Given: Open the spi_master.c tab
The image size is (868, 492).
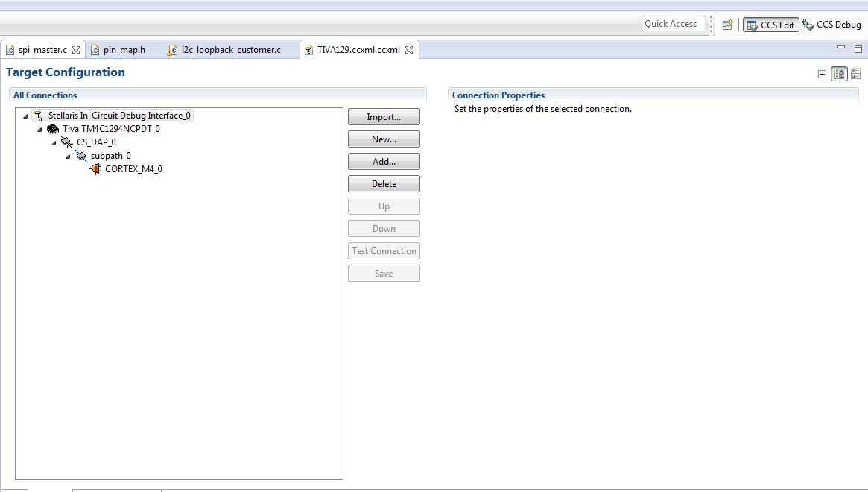Looking at the screenshot, I should click(42, 50).
